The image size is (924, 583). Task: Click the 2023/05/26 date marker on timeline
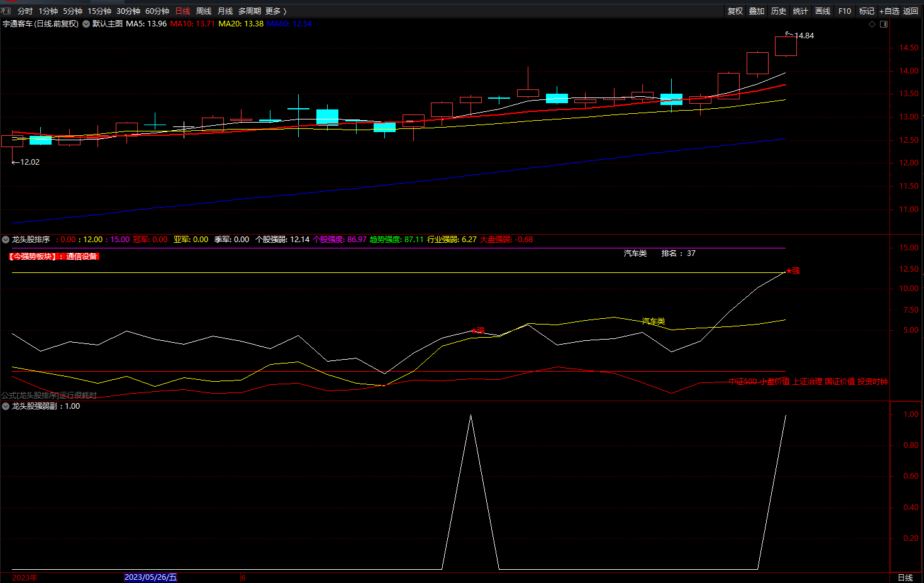pos(150,577)
